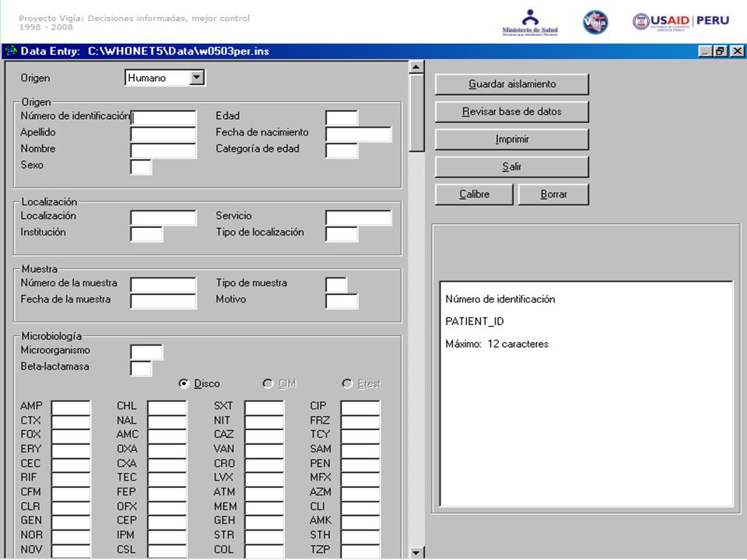747x560 pixels.
Task: Click the AZM antibiotic field
Action: point(360,493)
